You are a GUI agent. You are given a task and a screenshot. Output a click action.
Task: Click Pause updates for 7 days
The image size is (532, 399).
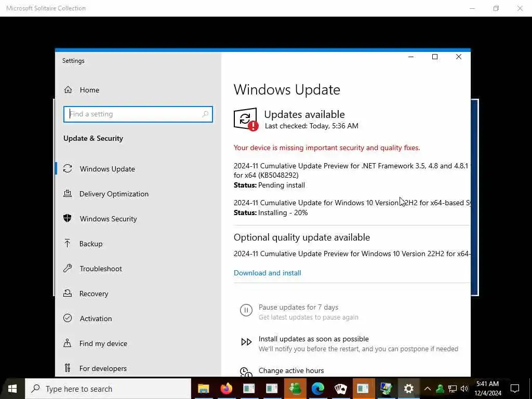point(298,308)
